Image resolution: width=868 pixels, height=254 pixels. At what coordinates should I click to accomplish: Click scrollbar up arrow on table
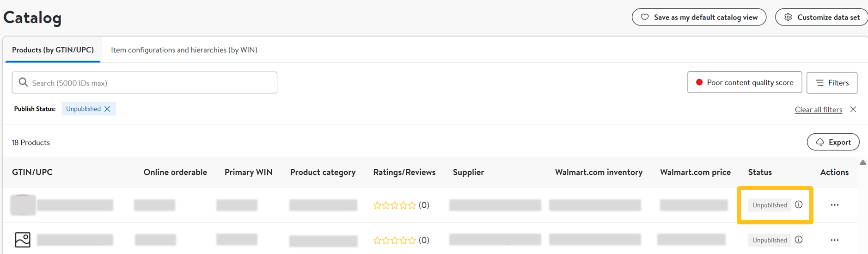pos(862,163)
